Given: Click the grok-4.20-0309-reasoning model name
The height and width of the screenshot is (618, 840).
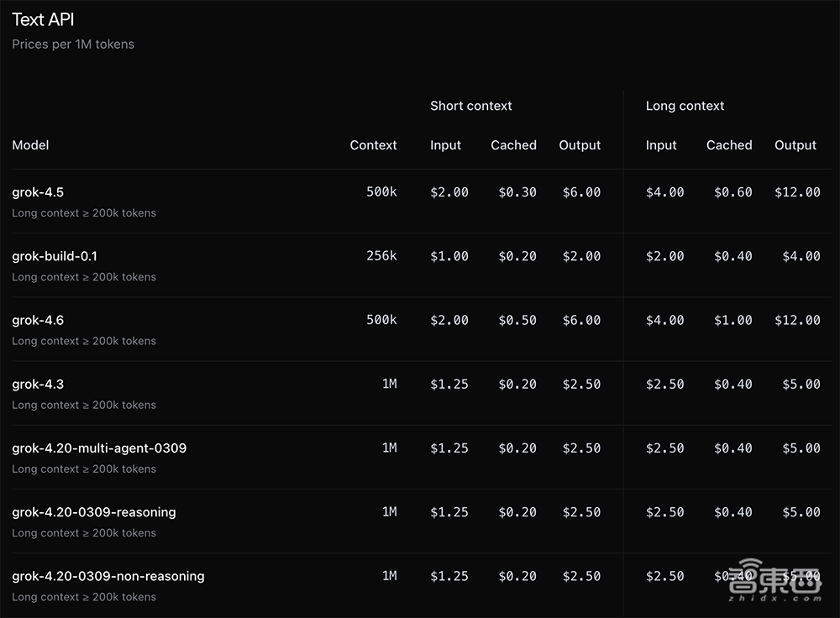Looking at the screenshot, I should (x=94, y=512).
